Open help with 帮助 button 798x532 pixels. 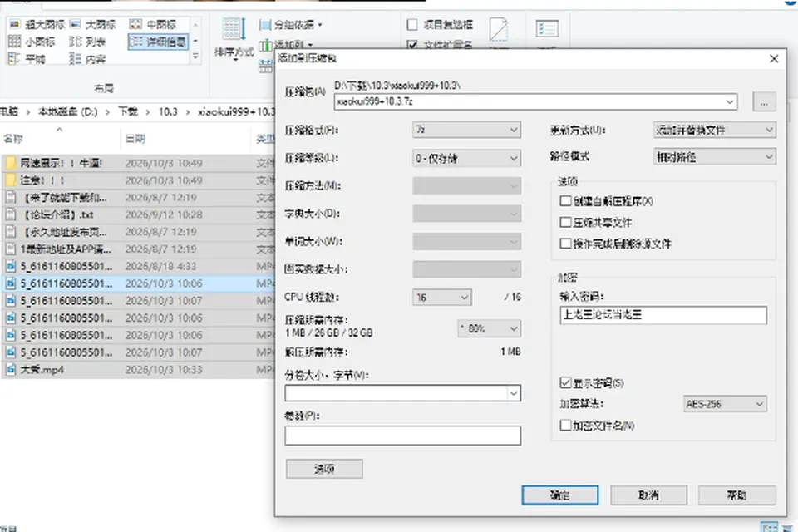(737, 495)
